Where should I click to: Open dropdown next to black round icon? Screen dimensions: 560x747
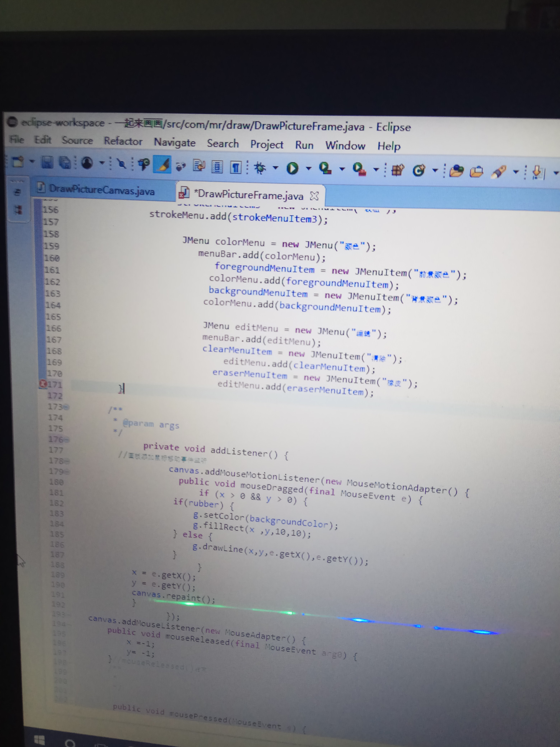102,163
